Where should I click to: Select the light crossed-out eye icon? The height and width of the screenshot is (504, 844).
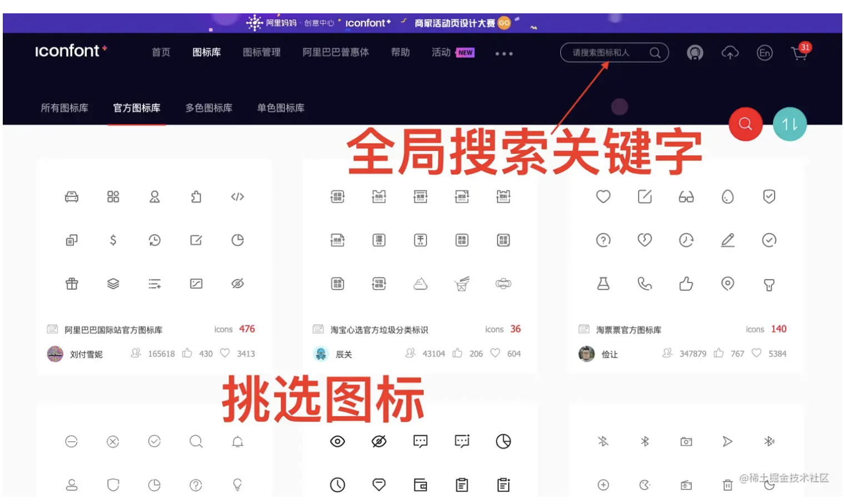coord(238,284)
